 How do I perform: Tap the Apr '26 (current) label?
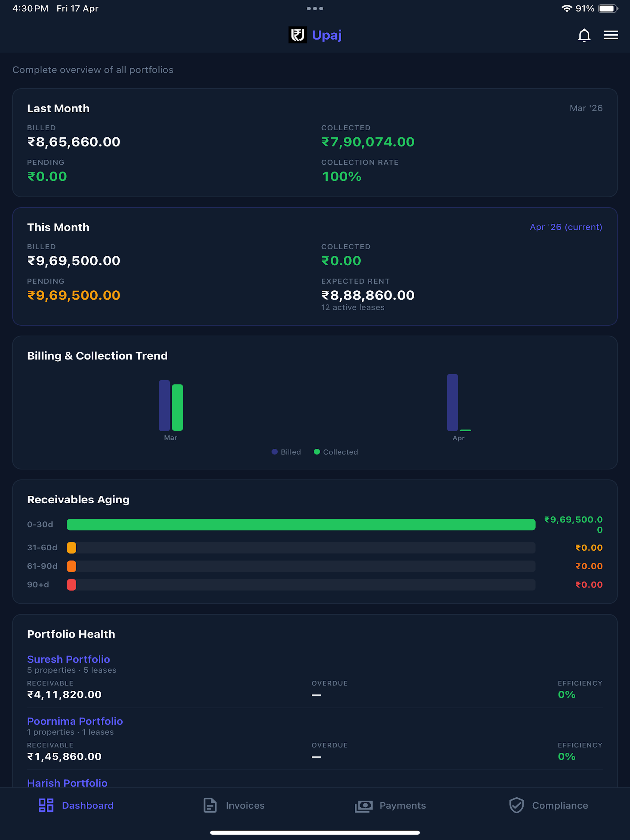pos(566,227)
